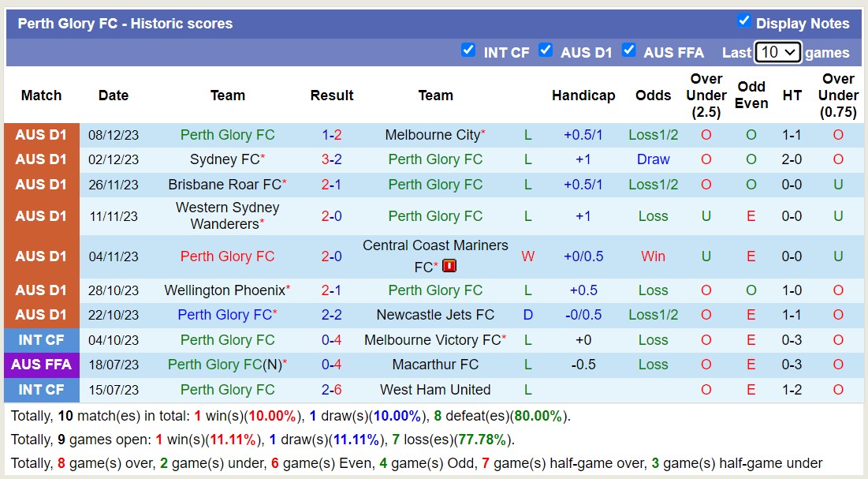The image size is (868, 479).
Task: Click the purple AUS FFA badge in the match column
Action: pos(41,365)
